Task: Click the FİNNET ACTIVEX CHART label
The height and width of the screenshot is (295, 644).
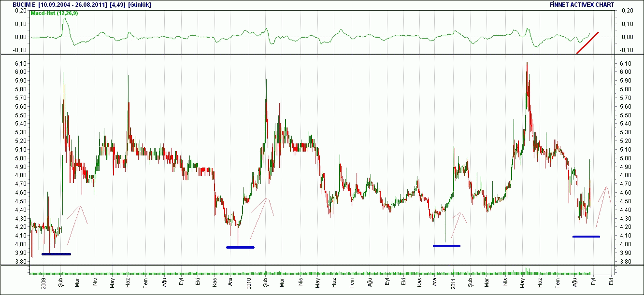Action: point(582,4)
